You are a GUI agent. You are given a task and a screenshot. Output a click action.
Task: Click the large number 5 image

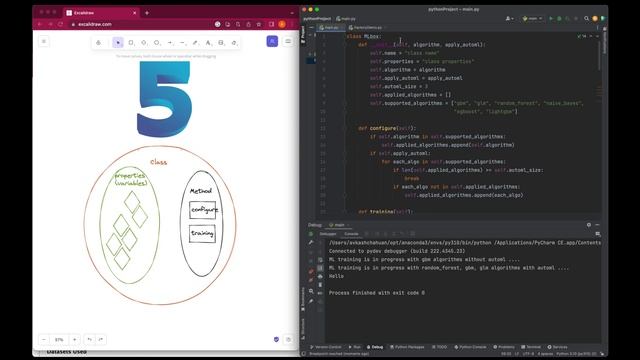pyautogui.click(x=164, y=99)
